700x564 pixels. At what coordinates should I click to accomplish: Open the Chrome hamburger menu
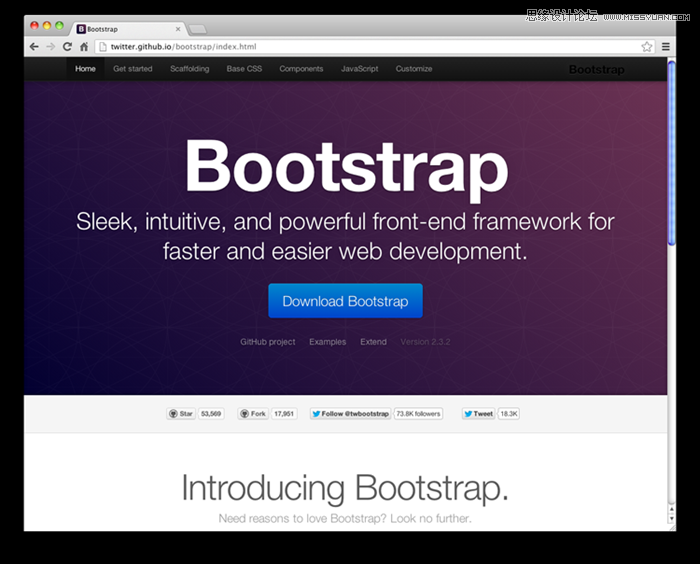666,46
